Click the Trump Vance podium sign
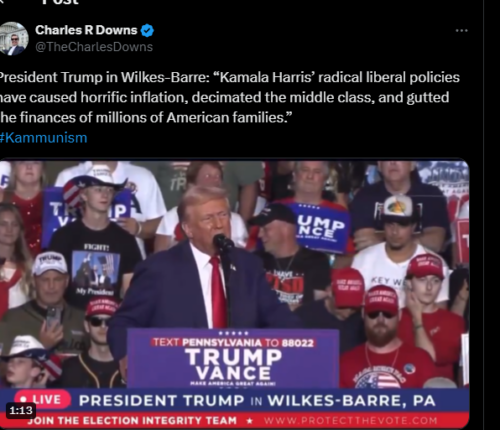The image size is (500, 430). point(233,358)
